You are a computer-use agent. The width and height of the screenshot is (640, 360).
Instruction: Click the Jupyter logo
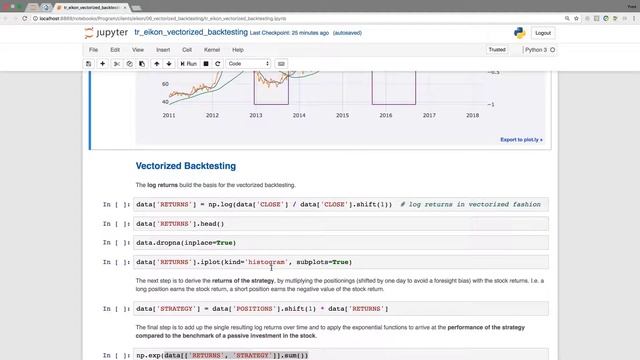(x=106, y=33)
